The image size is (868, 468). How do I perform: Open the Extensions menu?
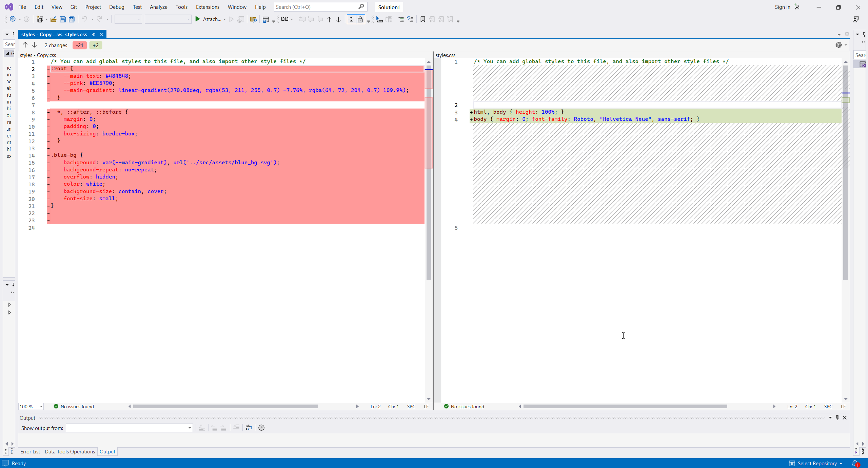coord(207,7)
